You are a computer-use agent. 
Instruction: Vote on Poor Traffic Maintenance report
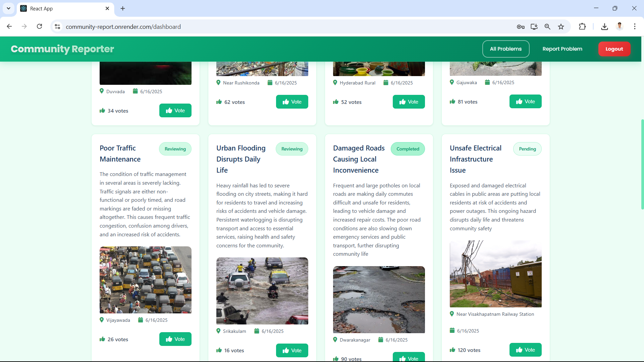point(175,339)
